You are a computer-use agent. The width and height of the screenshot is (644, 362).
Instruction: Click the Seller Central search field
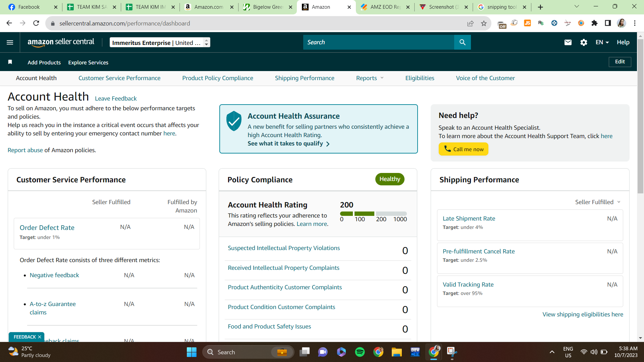tap(378, 42)
